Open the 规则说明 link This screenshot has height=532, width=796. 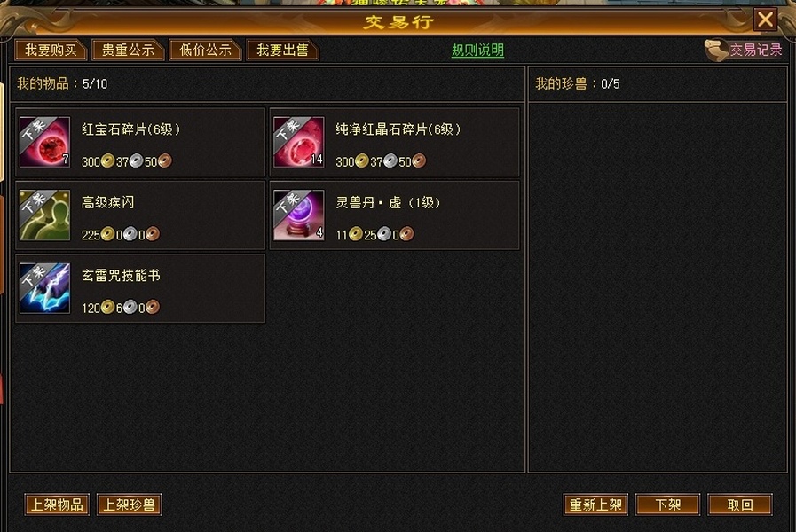coord(477,51)
